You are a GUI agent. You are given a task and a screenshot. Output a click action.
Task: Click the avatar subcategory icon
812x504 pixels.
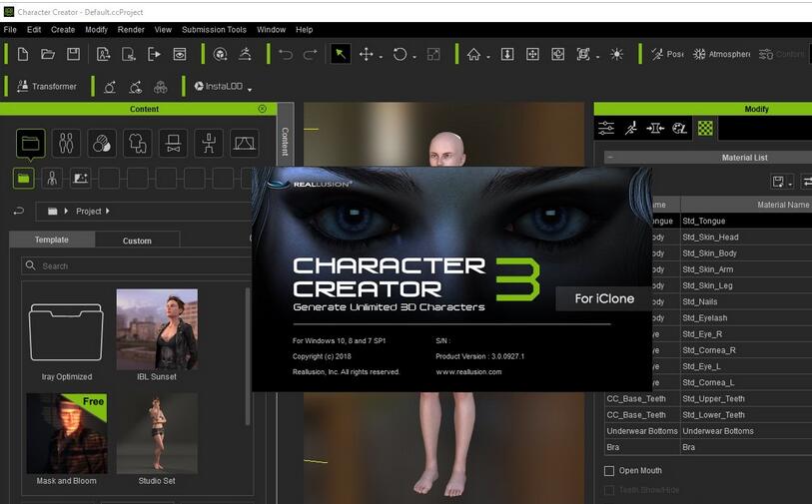tap(52, 178)
